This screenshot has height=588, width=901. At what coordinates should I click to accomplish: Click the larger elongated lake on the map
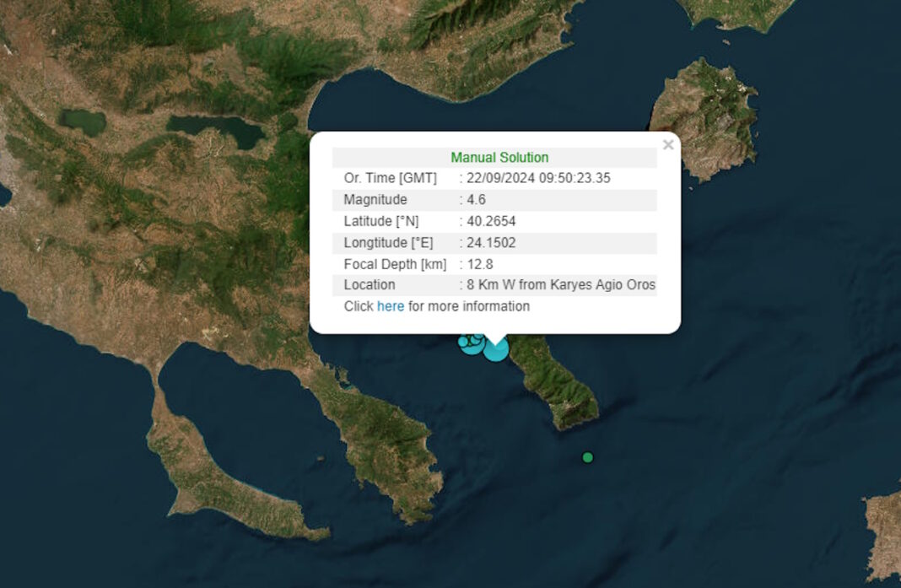click(x=216, y=130)
